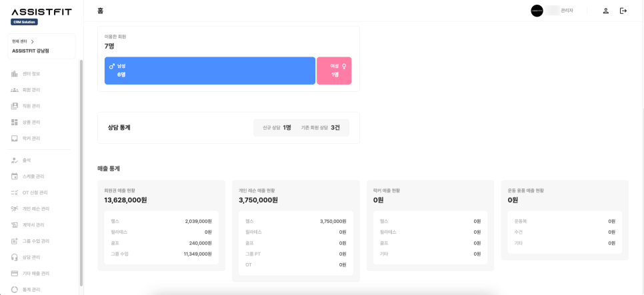
Task: Click the sidebar vertical scrollbar
Action: pyautogui.click(x=81, y=173)
